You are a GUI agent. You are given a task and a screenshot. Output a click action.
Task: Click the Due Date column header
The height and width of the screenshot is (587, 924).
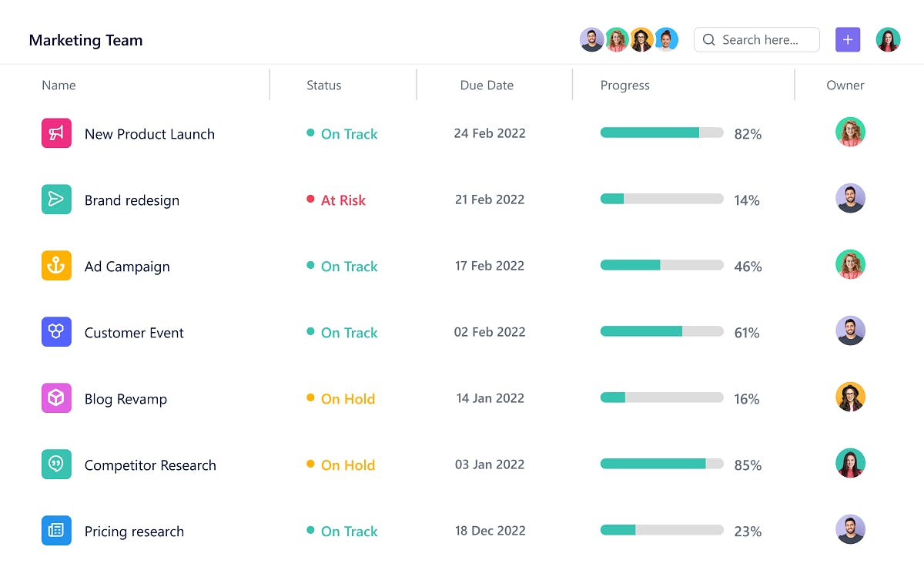coord(487,85)
